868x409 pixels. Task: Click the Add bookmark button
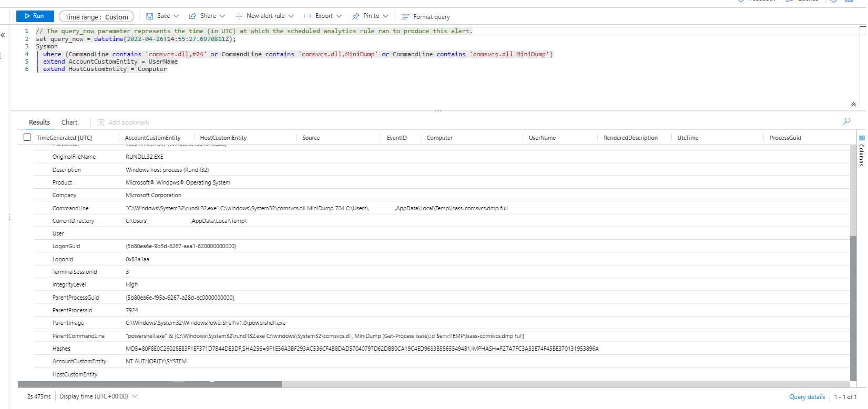pos(124,122)
